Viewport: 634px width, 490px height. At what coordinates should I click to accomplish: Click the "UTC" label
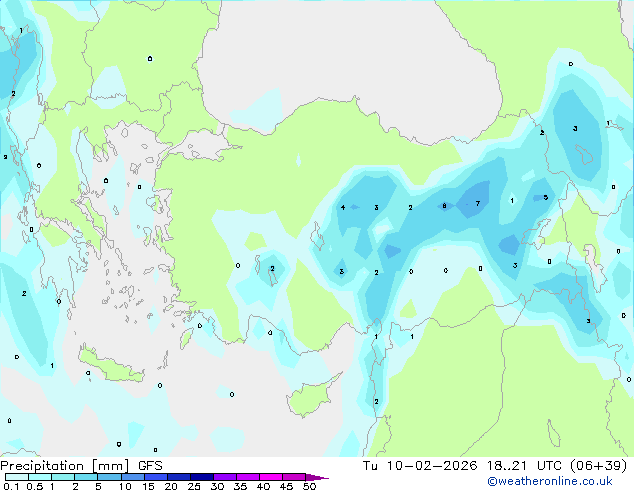[549, 466]
